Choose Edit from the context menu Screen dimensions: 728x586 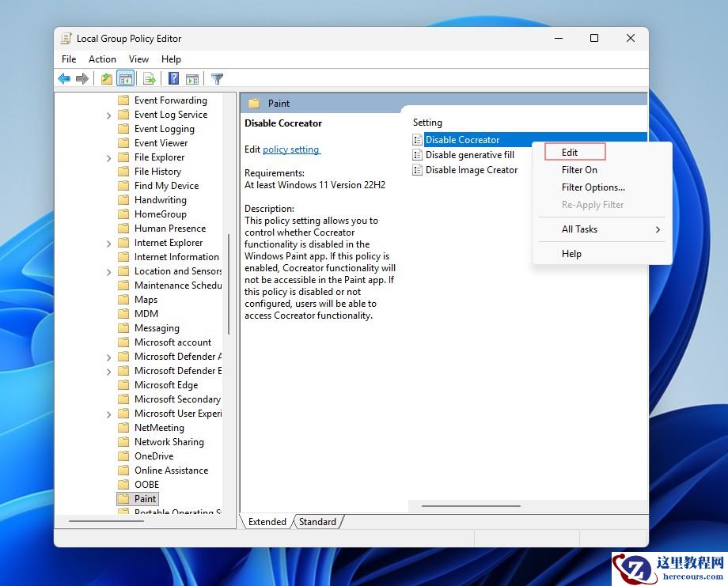(x=570, y=153)
